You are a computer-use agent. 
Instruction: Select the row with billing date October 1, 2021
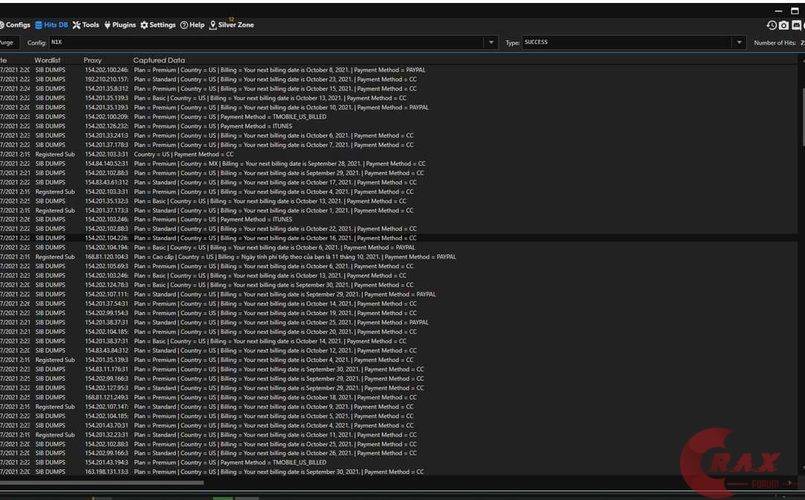(x=398, y=210)
